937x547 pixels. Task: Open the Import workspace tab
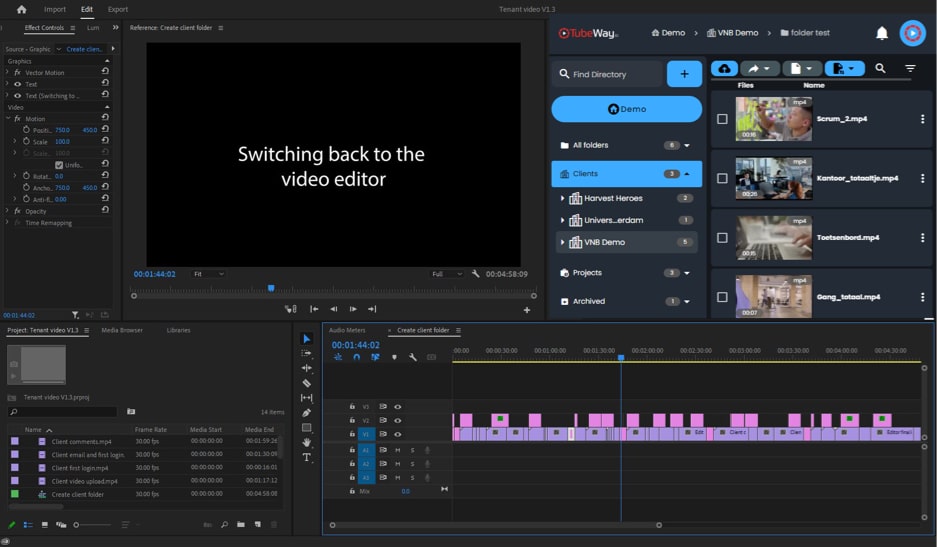(55, 9)
